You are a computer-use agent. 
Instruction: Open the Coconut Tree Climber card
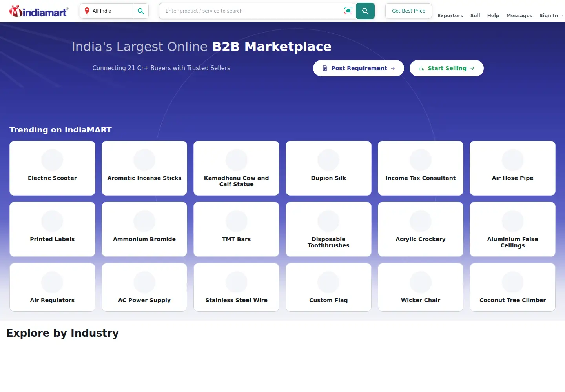coord(513,287)
